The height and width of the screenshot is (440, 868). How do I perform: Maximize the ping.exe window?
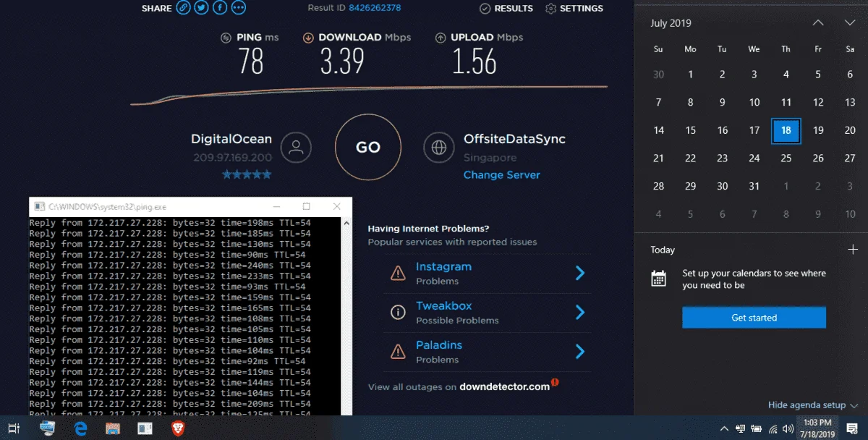[306, 206]
